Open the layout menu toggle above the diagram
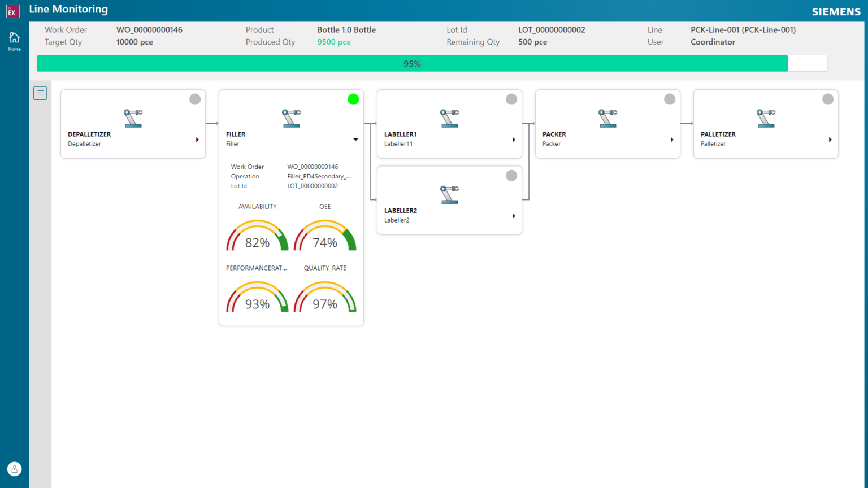868x488 pixels. pyautogui.click(x=40, y=93)
